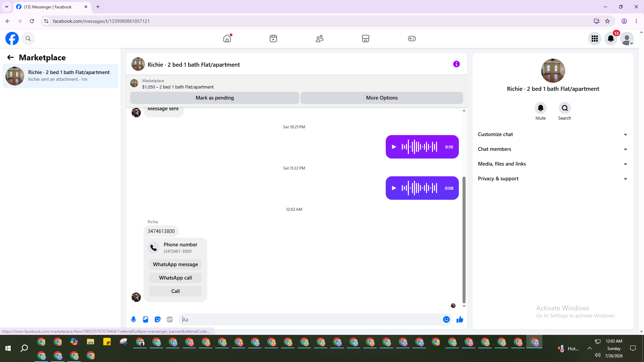Click Richie's chat header title

[194, 65]
